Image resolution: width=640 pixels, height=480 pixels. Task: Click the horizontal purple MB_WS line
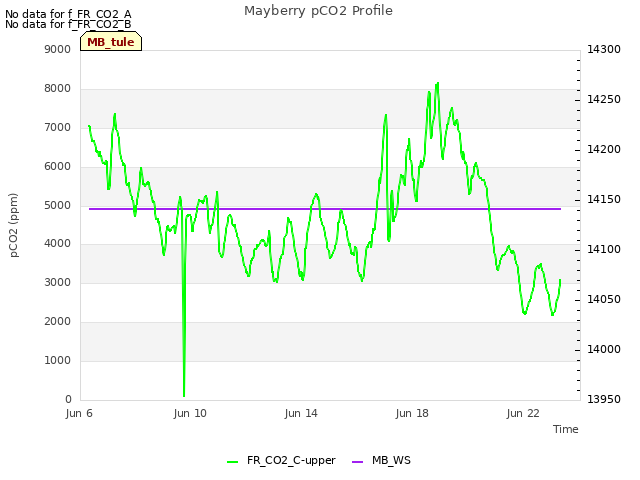pos(324,209)
